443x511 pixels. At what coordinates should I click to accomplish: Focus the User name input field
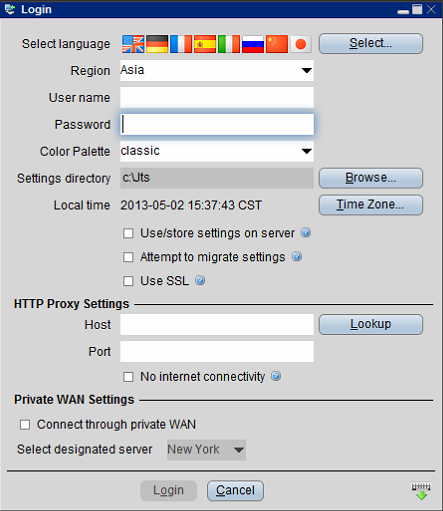[217, 98]
